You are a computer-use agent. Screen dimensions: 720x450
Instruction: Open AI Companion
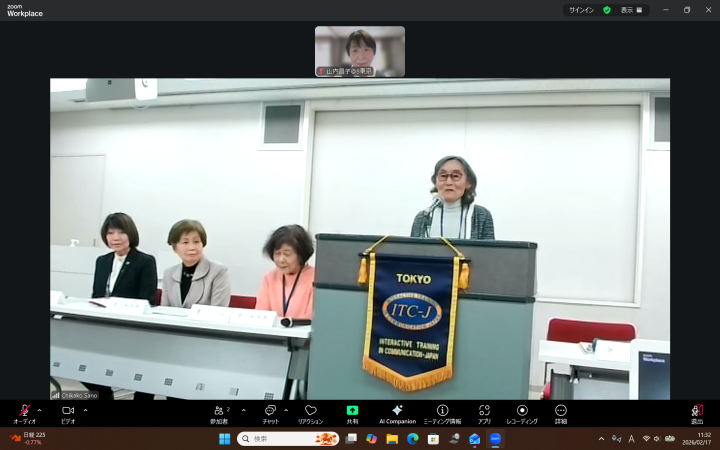397,411
